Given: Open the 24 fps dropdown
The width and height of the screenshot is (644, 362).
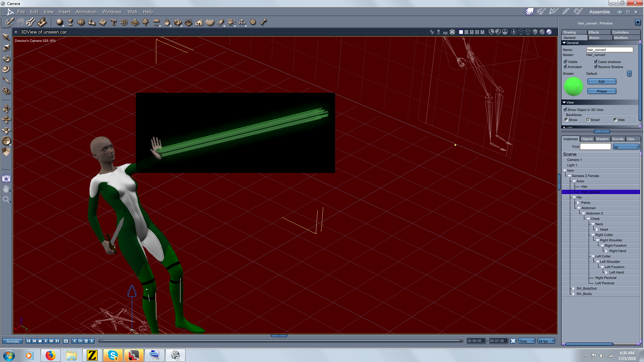Looking at the screenshot, I should click(x=546, y=341).
